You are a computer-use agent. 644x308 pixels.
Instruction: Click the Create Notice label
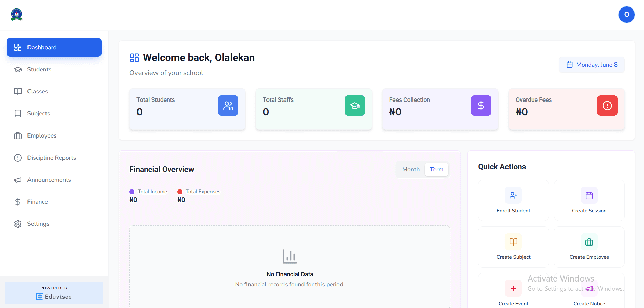coord(589,304)
